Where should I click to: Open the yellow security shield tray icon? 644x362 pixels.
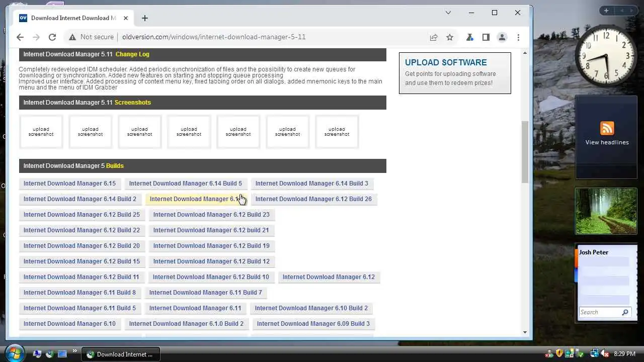[x=559, y=354]
